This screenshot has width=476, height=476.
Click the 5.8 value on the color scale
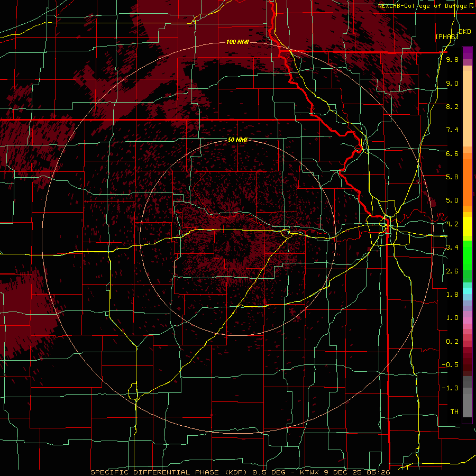coord(452,177)
